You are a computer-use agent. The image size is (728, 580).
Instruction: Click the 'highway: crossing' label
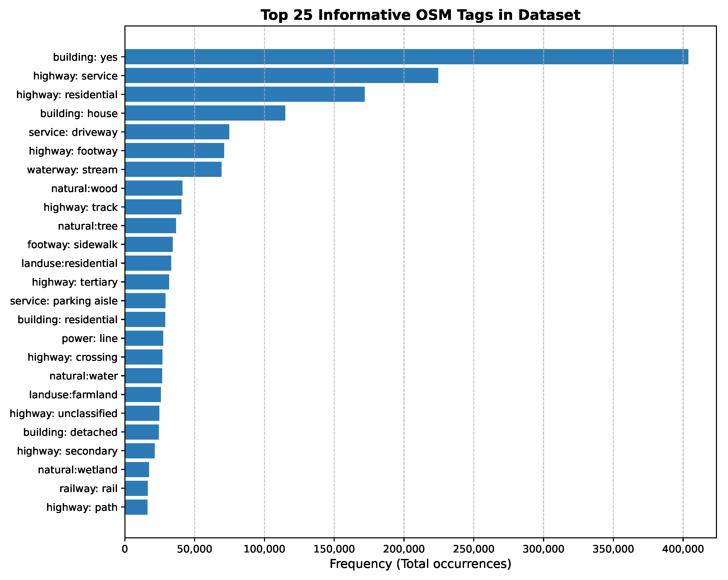72,357
